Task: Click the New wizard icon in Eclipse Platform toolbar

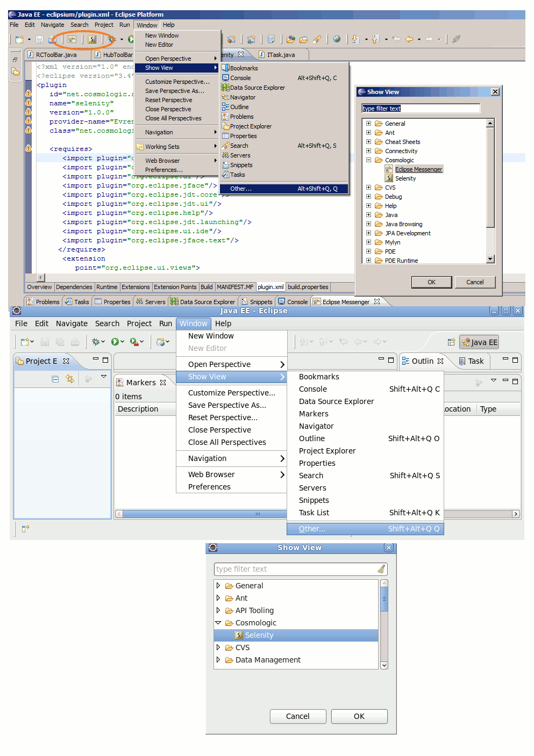Action: 19,39
